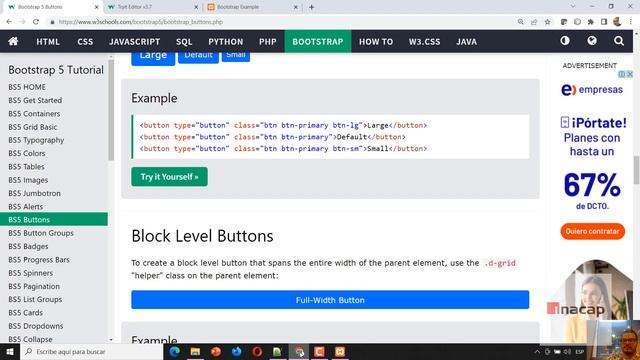This screenshot has width=640, height=360.
Task: Open JAVASCRIPT in top navigation
Action: tap(134, 42)
